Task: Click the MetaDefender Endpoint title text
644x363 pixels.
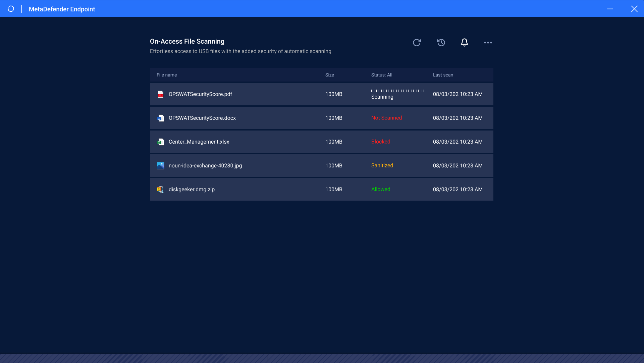Action: (62, 9)
